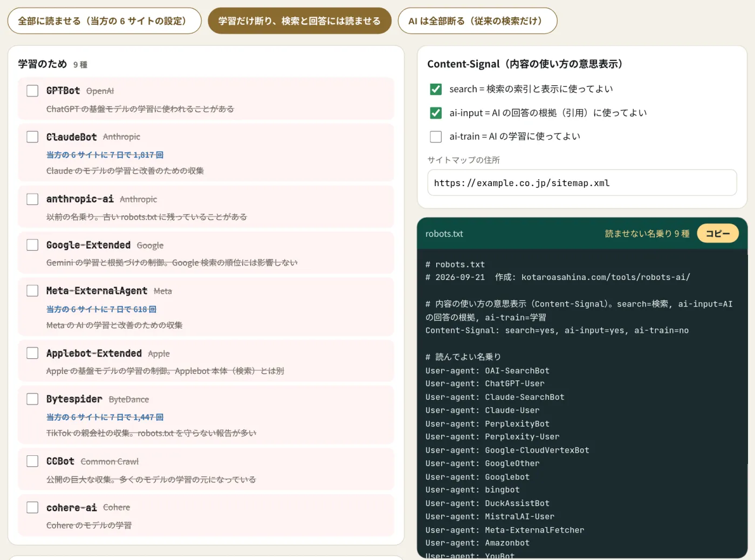755x560 pixels.
Task: Click the サイトマップの住所 label
Action: (x=464, y=160)
